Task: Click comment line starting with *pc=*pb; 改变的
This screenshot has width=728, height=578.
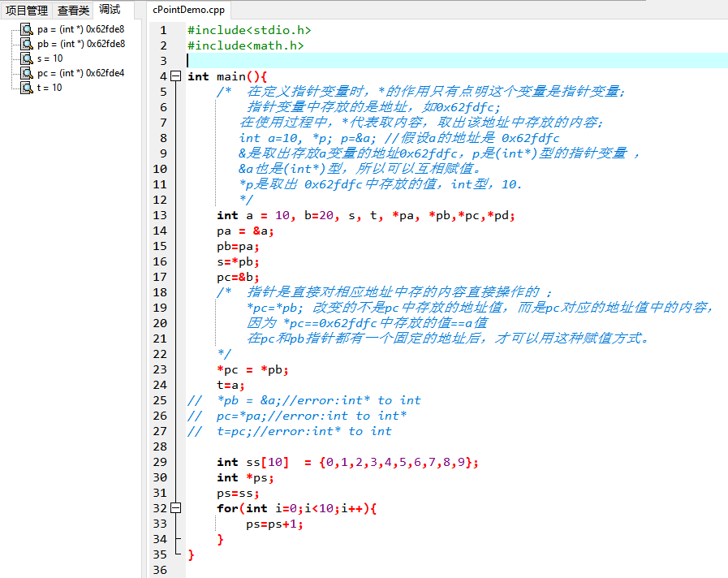Action: pos(480,308)
